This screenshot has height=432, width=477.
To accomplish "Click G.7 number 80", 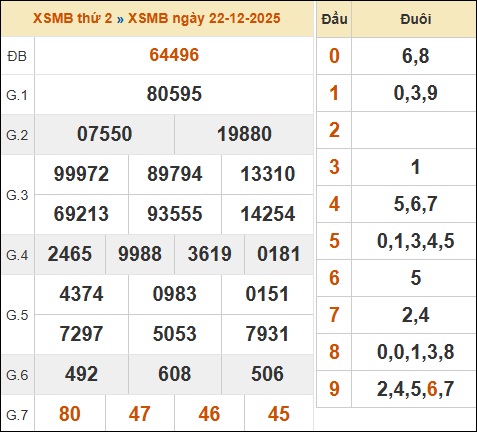I will pyautogui.click(x=70, y=414).
